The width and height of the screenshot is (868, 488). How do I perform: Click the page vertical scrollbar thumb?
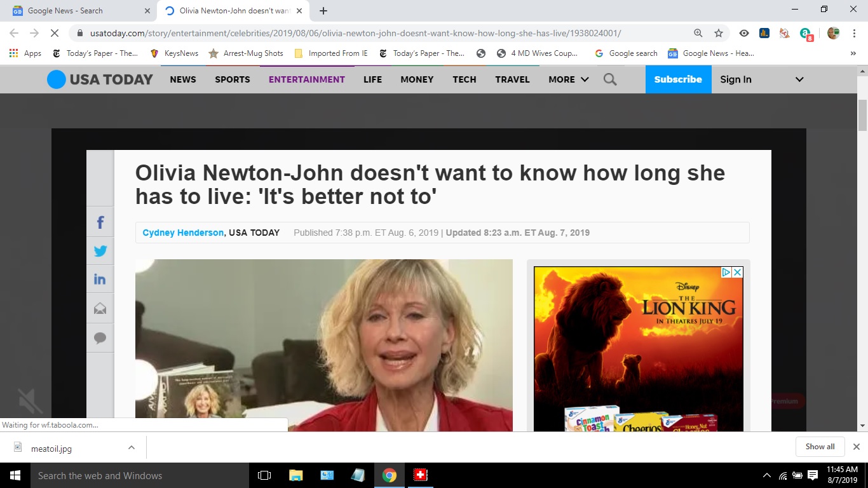point(862,116)
